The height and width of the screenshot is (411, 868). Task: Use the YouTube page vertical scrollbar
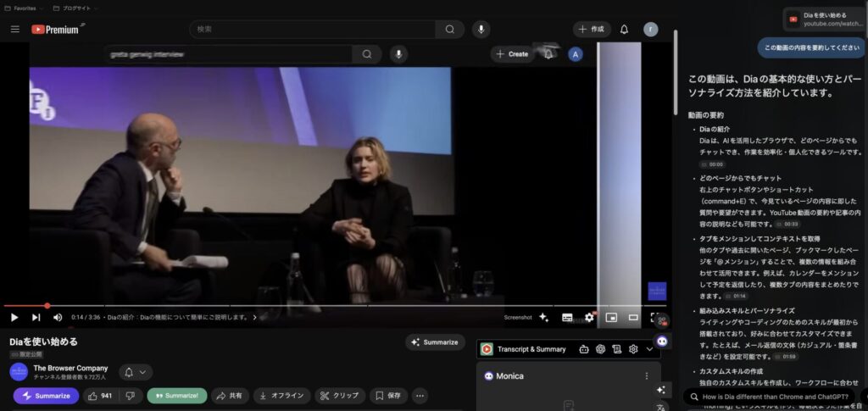click(675, 72)
